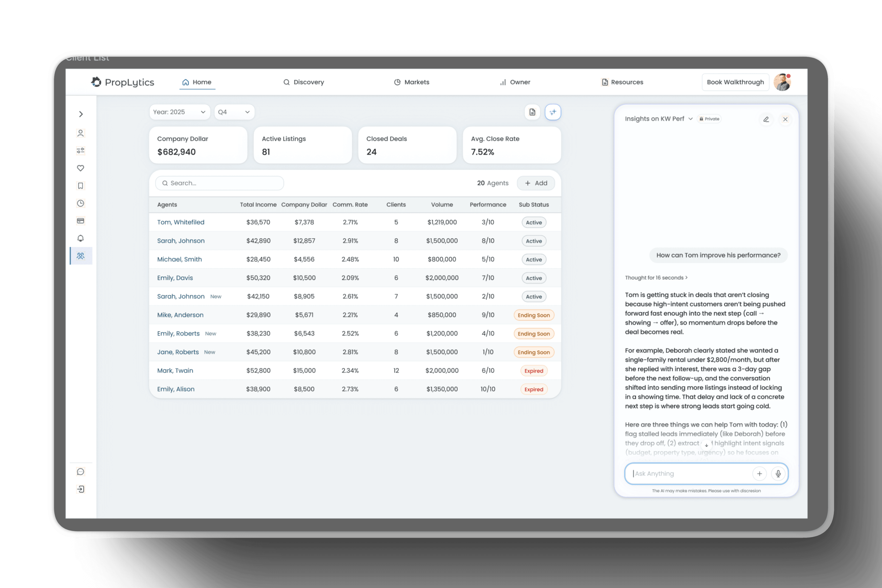Click the history clock sidebar icon
This screenshot has width=882, height=588.
point(81,203)
